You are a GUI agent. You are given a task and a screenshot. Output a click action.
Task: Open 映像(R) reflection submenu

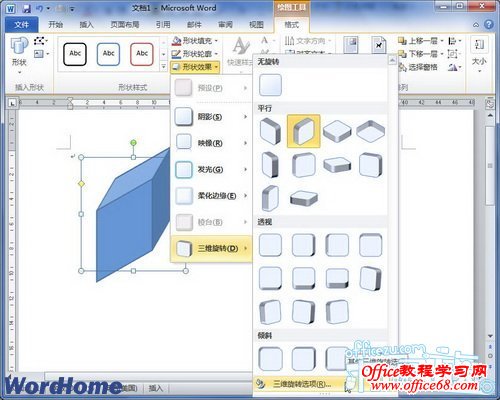[211, 143]
